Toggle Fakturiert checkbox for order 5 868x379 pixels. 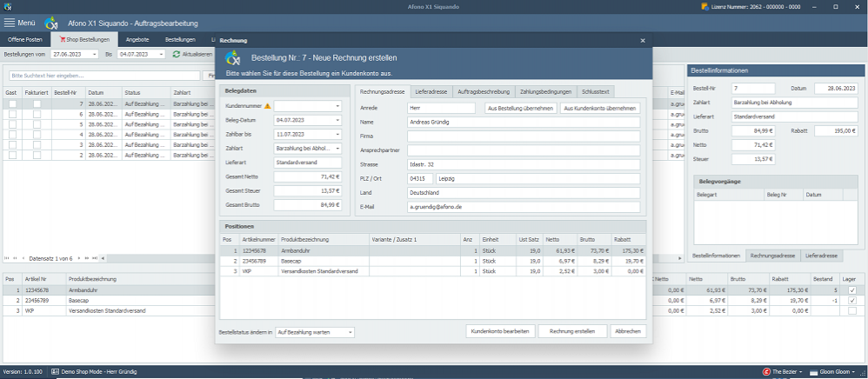click(x=37, y=124)
